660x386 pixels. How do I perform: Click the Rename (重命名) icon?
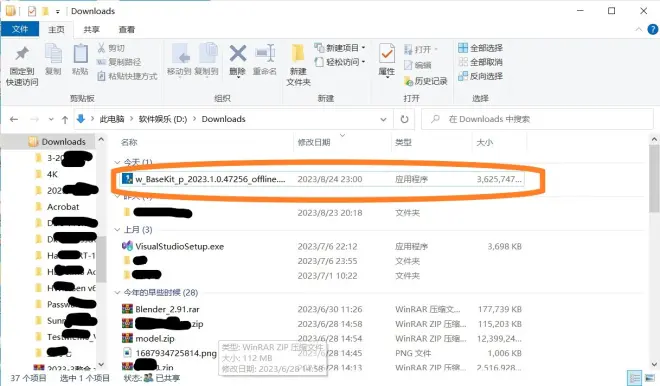click(x=265, y=53)
